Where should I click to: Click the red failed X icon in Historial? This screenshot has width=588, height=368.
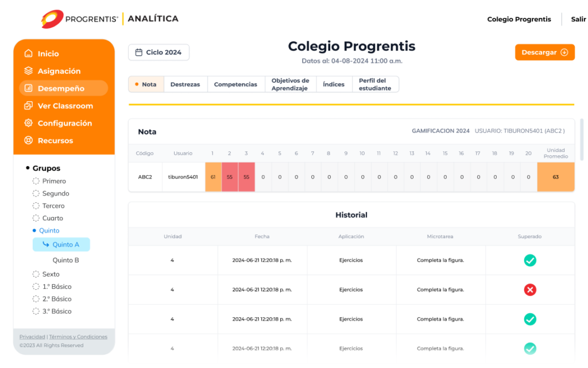point(530,290)
